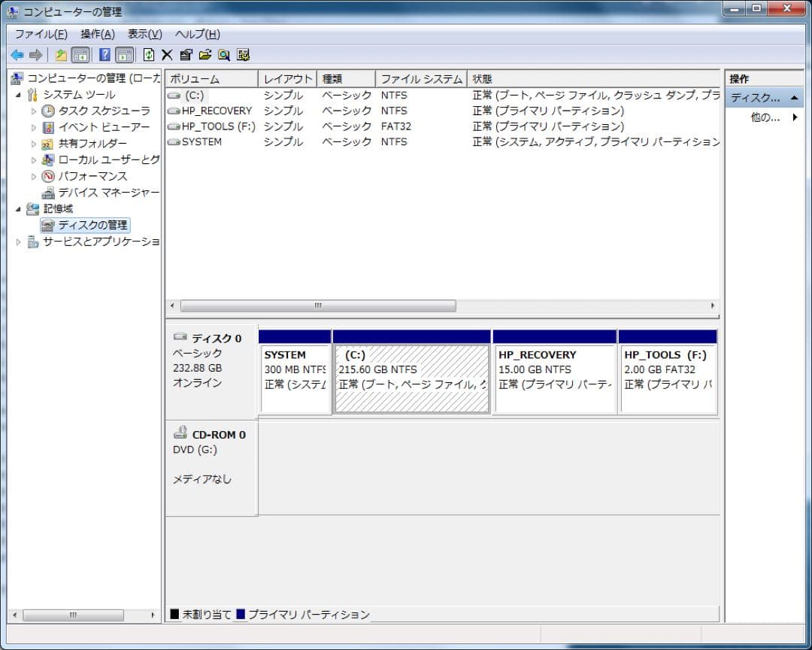Sort by the 種類 column header
The image size is (812, 650).
pyautogui.click(x=346, y=79)
